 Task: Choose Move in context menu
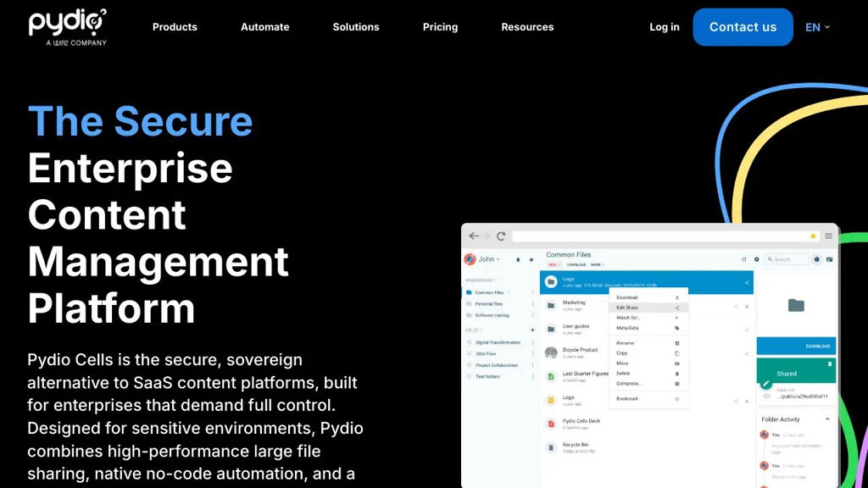[648, 363]
